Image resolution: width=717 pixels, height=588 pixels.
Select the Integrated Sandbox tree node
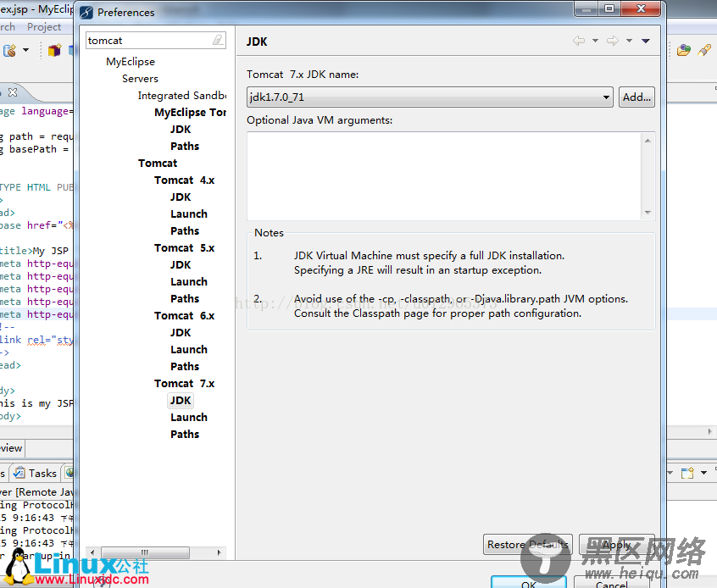(182, 95)
